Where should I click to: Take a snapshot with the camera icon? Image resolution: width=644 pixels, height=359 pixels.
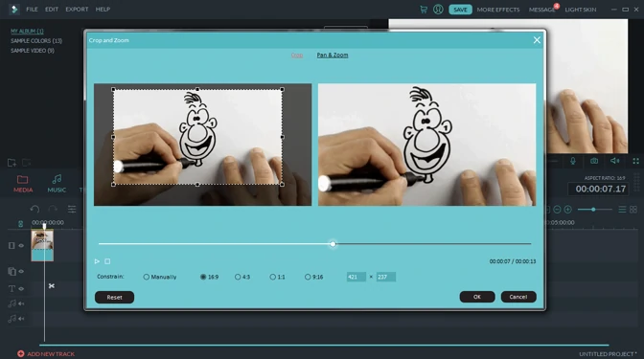594,161
